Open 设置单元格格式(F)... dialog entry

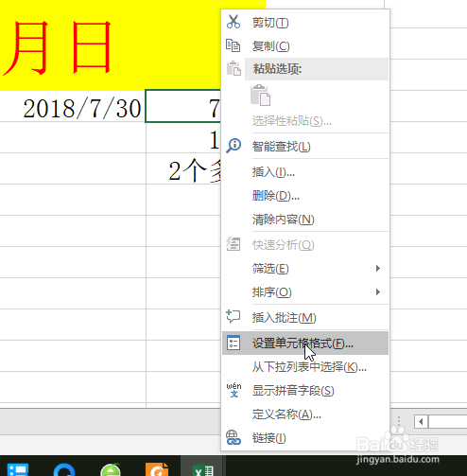click(305, 343)
